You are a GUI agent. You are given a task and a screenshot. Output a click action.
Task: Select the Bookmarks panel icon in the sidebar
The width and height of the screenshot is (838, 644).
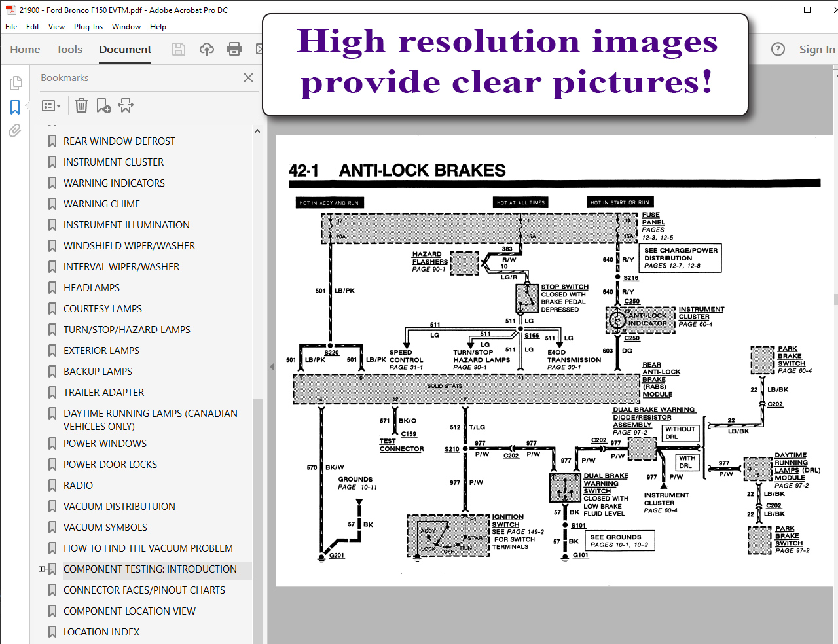pos(15,107)
